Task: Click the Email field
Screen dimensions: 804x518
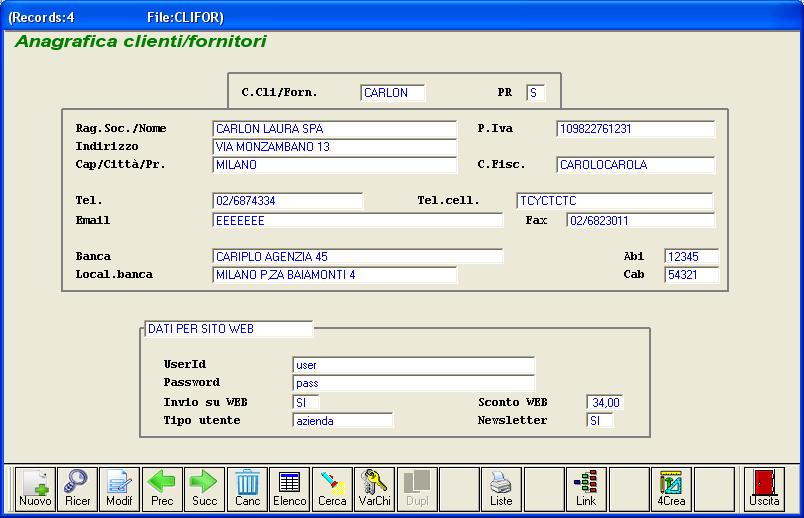Action: pyautogui.click(x=357, y=220)
